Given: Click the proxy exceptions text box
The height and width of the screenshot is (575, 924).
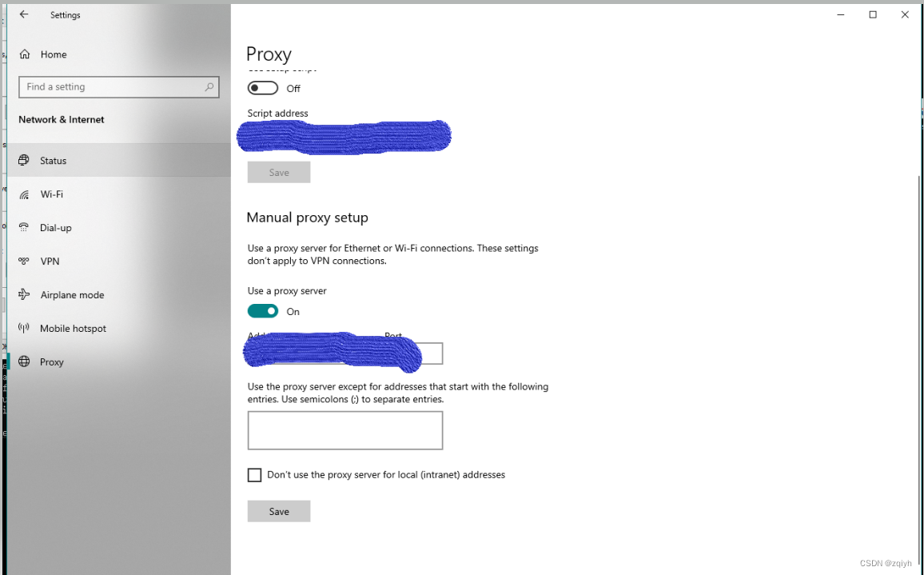Looking at the screenshot, I should coord(345,430).
